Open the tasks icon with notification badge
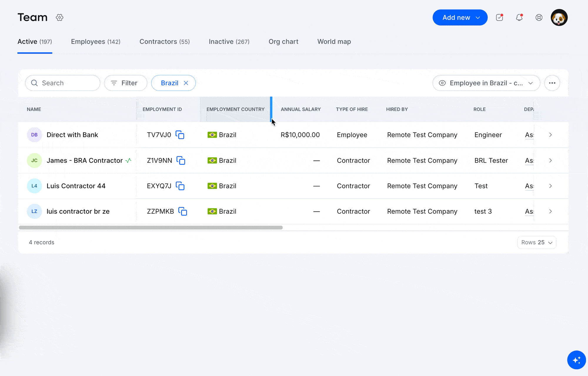Viewport: 588px width, 376px height. [500, 18]
